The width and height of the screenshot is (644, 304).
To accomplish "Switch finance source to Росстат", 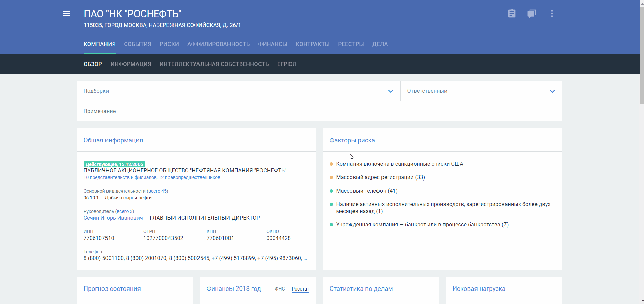I will pyautogui.click(x=300, y=289).
